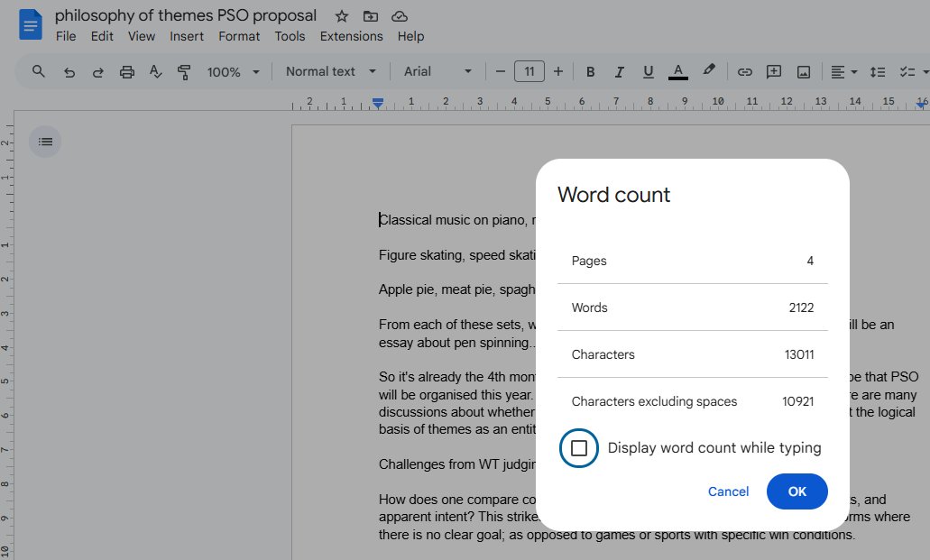Toggle underline formatting
This screenshot has width=930, height=560.
[x=649, y=72]
